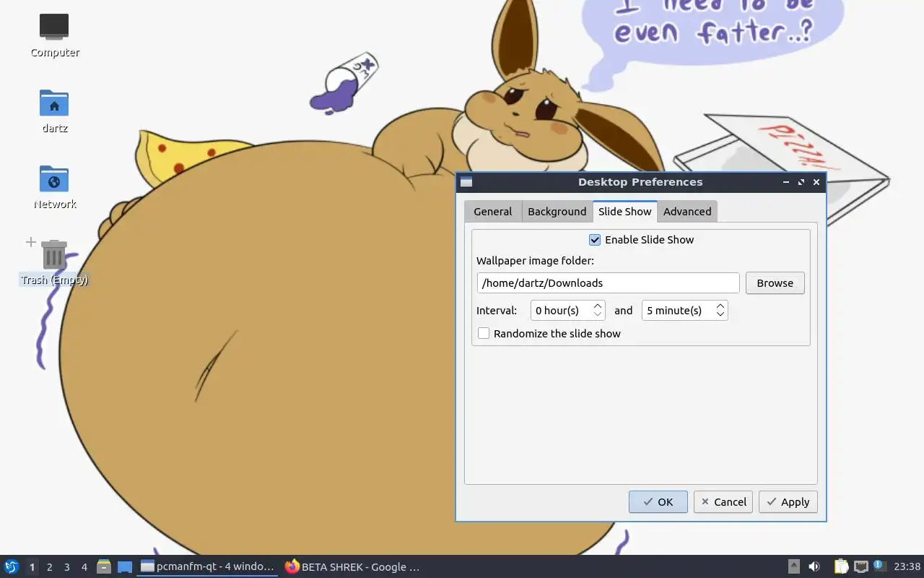Screen dimensions: 924x578
Task: Open the LXQt application menu
Action: coord(12,566)
